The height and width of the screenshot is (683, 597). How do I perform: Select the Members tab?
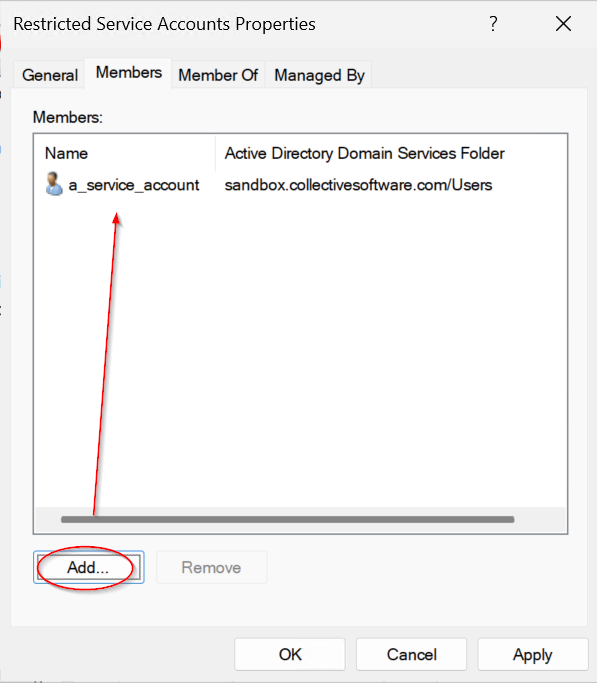[128, 73]
